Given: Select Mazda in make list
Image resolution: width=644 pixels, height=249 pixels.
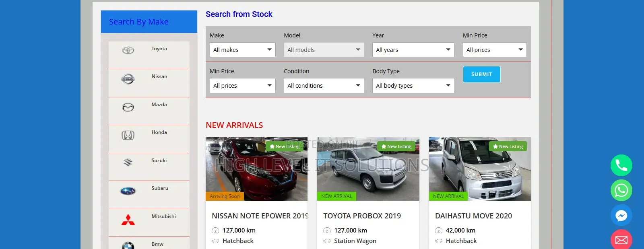Looking at the screenshot, I should tap(159, 105).
